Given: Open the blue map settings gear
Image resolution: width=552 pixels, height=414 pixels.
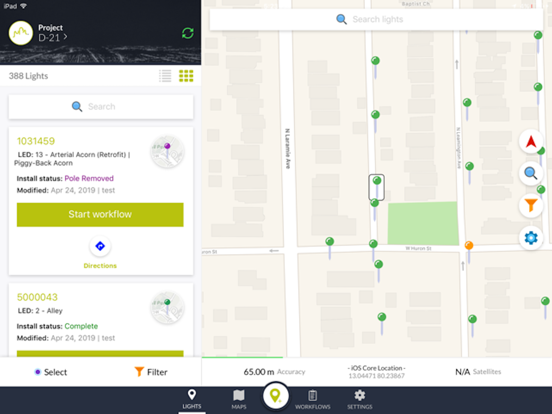Looking at the screenshot, I should (531, 238).
